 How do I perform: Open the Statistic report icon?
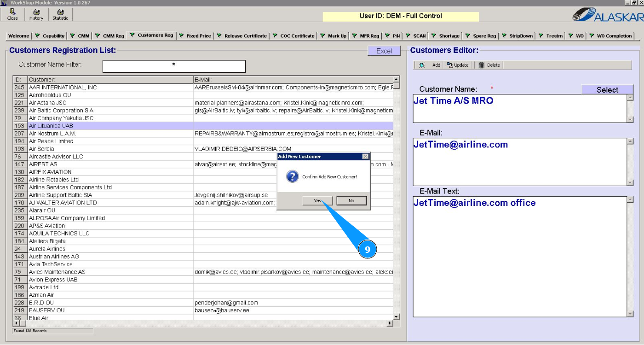coord(60,12)
